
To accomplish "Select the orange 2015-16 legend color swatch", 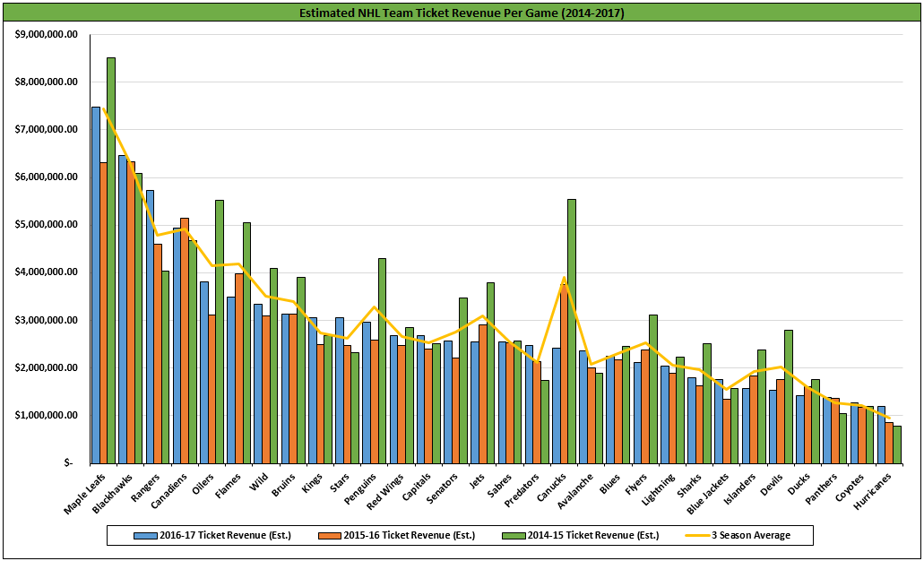I will (328, 535).
